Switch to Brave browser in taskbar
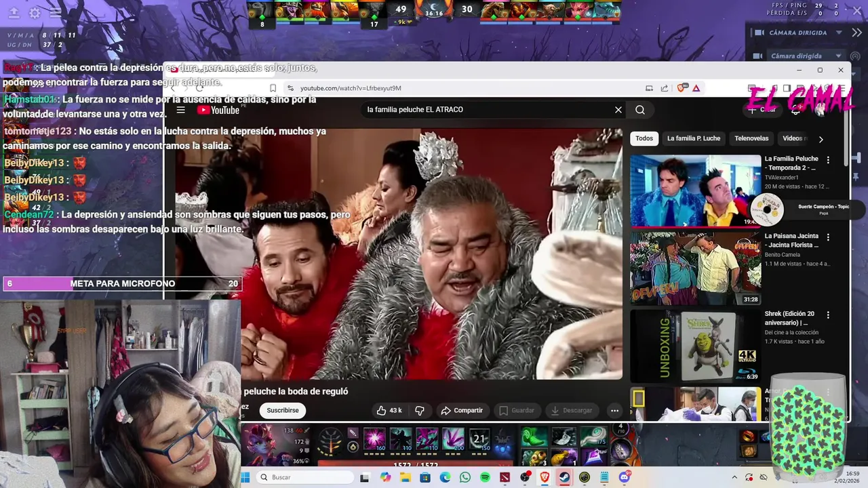The image size is (868, 488). (545, 477)
